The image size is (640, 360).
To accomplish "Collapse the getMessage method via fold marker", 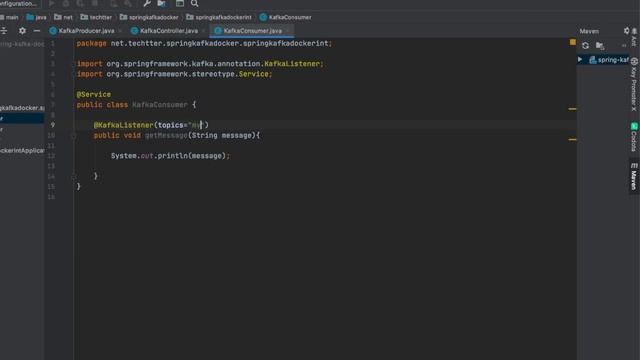I will (74, 136).
